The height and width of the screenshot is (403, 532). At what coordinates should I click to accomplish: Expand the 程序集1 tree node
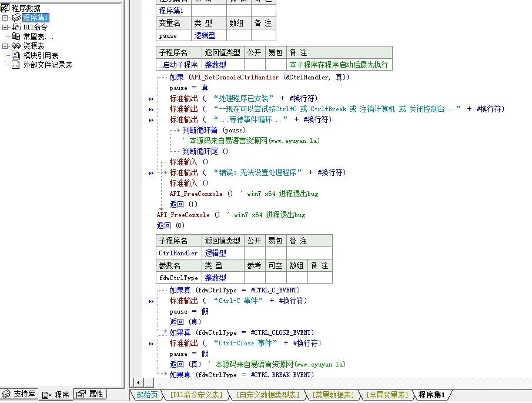pyautogui.click(x=5, y=18)
